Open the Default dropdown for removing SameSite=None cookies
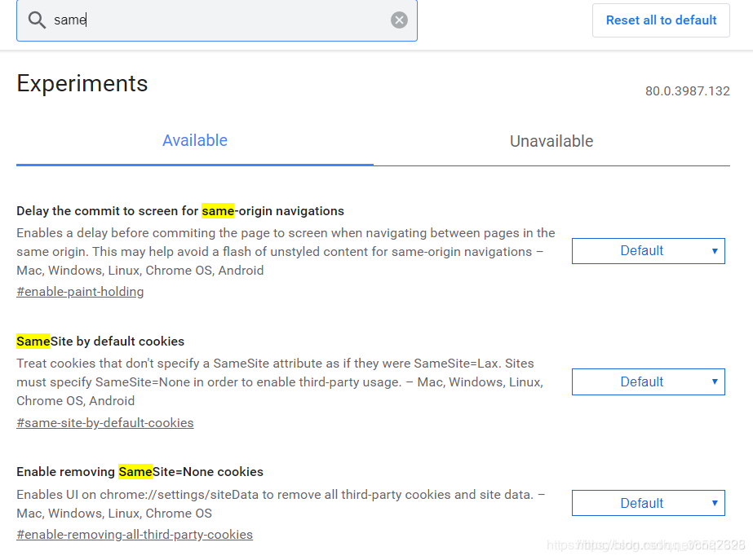Viewport: 753px width, 560px height. [648, 503]
